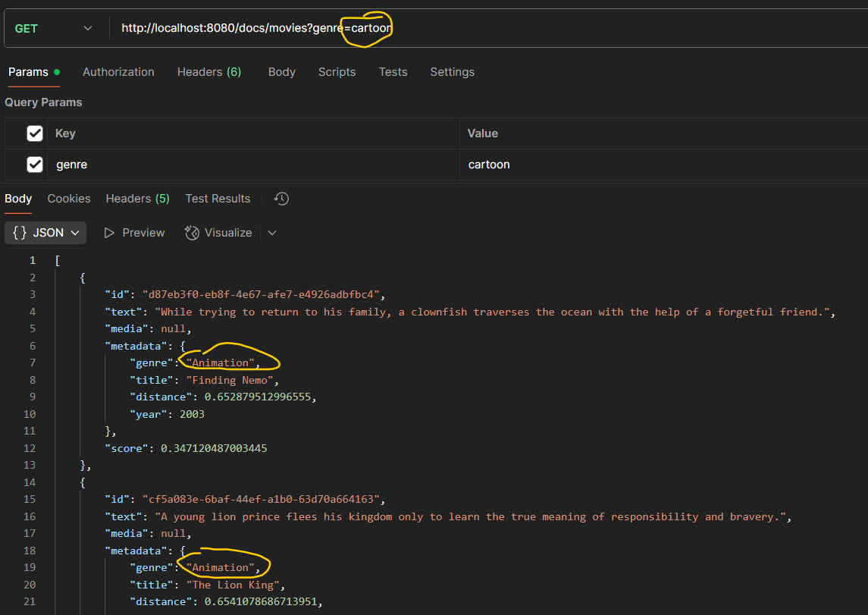The width and height of the screenshot is (868, 615).
Task: Open the chevron dropdown beside Visualize
Action: (272, 233)
